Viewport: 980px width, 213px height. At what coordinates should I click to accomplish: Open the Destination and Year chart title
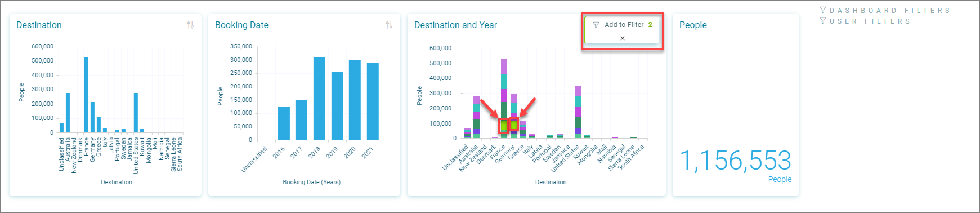coord(455,25)
